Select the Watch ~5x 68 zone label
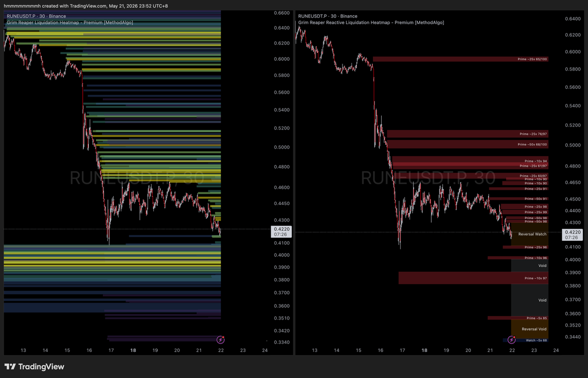The image size is (588, 378). tap(537, 340)
